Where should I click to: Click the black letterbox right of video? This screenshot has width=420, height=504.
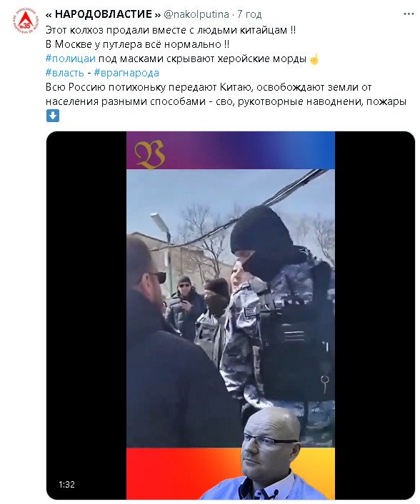[x=375, y=315]
